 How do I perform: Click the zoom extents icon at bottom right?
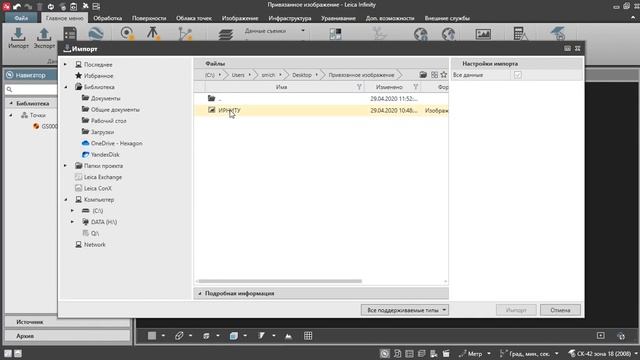(x=600, y=336)
